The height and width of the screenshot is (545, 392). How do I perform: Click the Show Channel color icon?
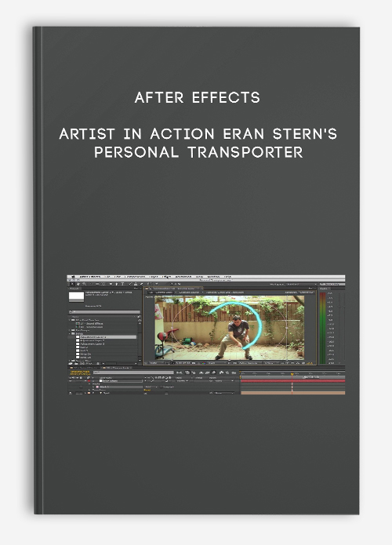204,363
